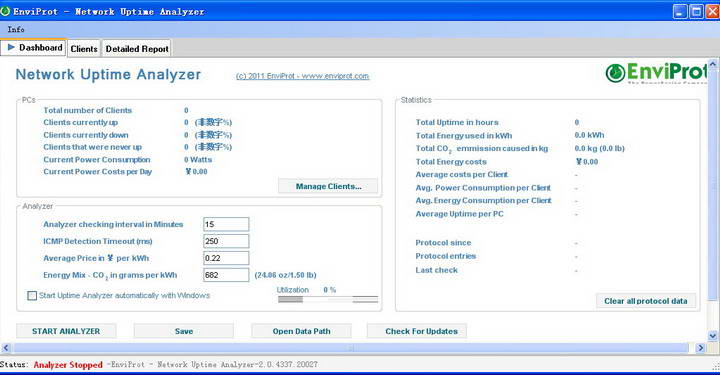Click the Energy Mix CO2 grams field
This screenshot has height=375, width=720.
tap(226, 275)
